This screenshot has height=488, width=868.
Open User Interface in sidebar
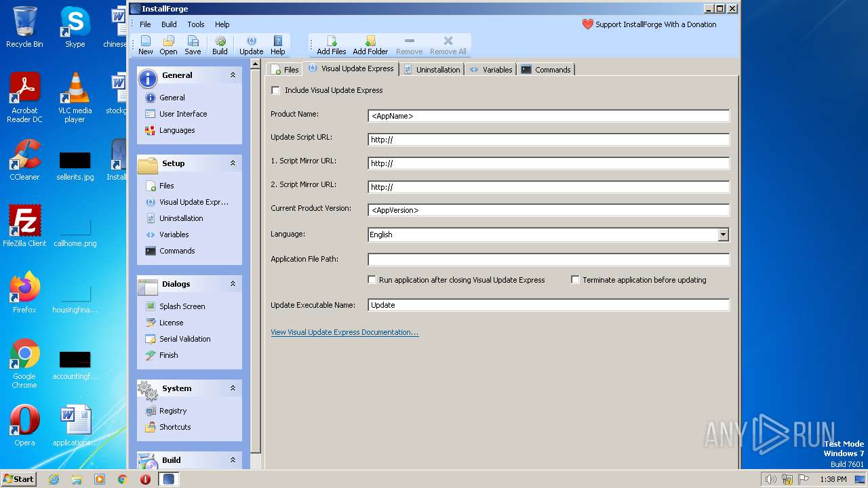(176, 114)
